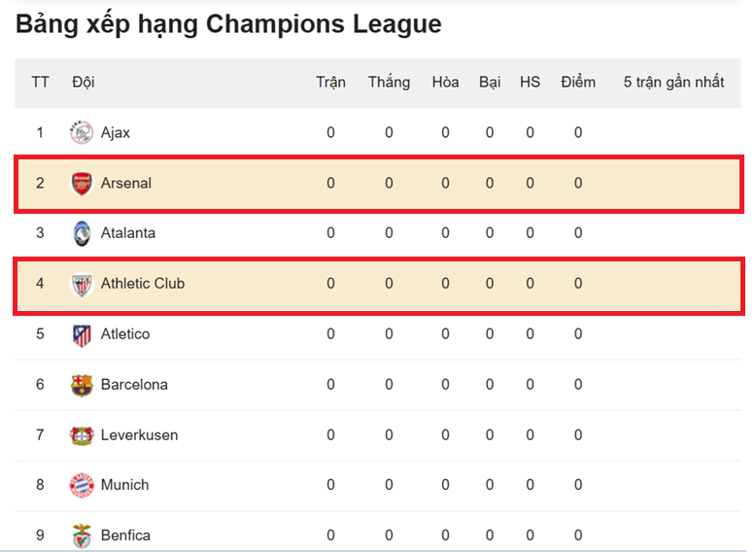Image resolution: width=756 pixels, height=552 pixels.
Task: Select the Thắng column header
Action: point(389,83)
